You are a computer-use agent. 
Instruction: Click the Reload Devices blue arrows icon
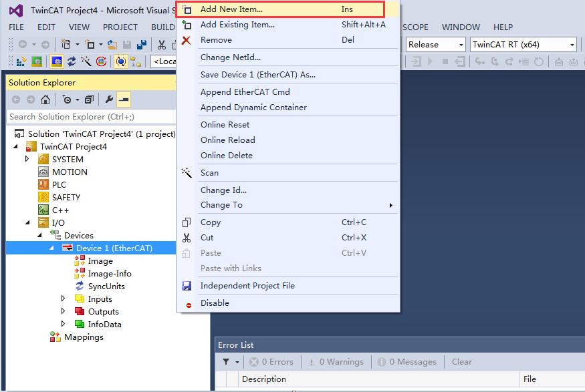point(72,61)
